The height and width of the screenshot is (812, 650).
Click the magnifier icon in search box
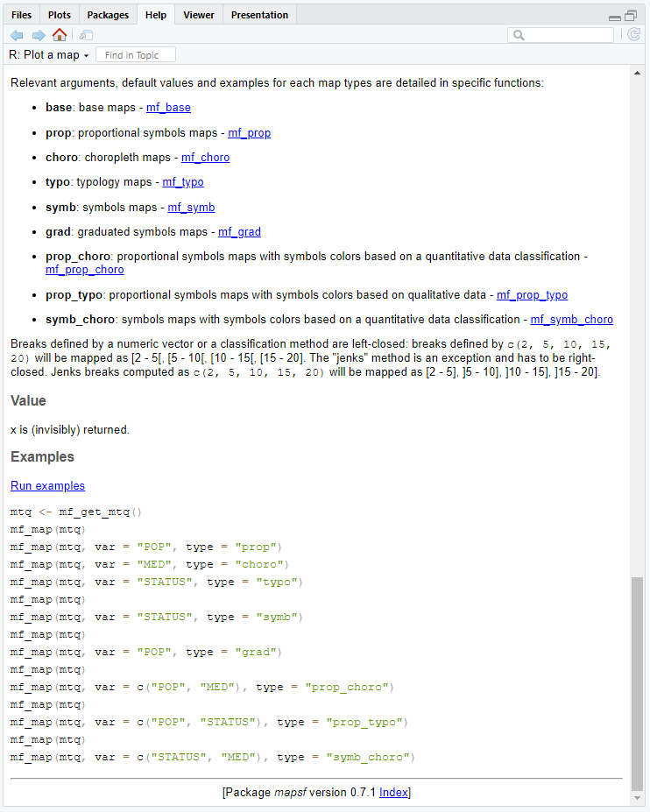click(x=519, y=36)
